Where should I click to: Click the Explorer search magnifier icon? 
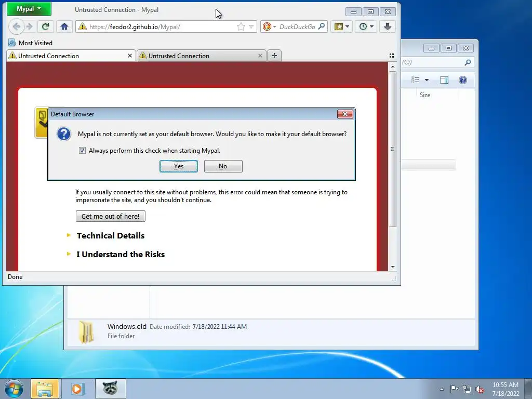[x=468, y=62]
